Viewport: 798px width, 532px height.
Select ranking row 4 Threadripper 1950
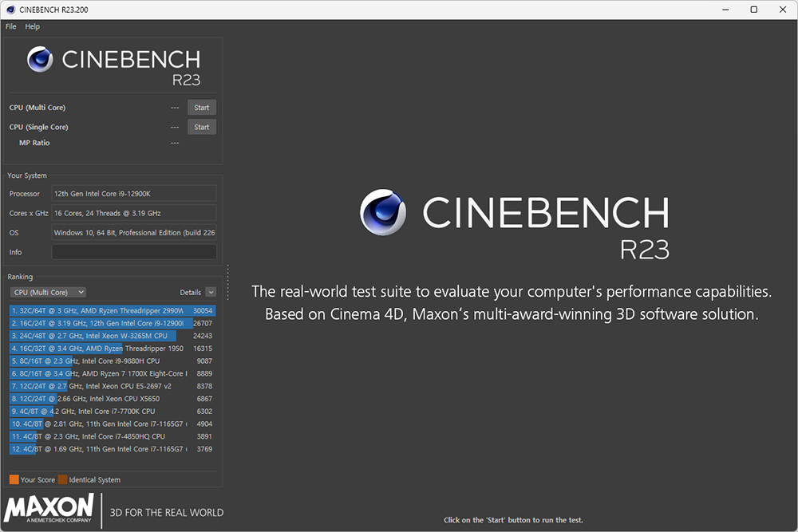tap(113, 349)
